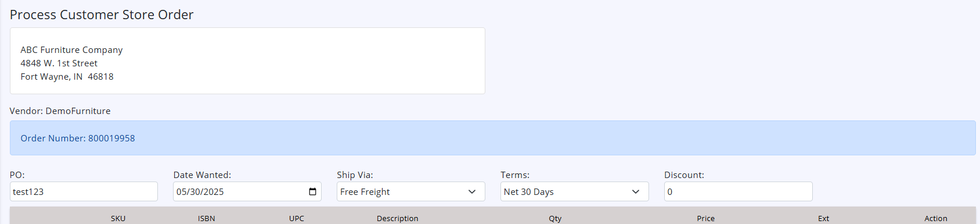Click the PO input field containing test123
This screenshot has height=224, width=980.
point(84,191)
